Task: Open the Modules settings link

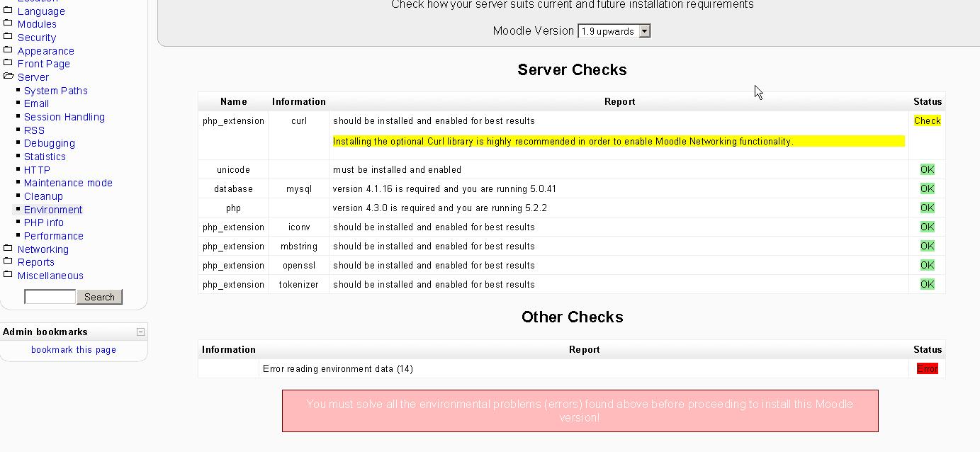Action: click(37, 24)
